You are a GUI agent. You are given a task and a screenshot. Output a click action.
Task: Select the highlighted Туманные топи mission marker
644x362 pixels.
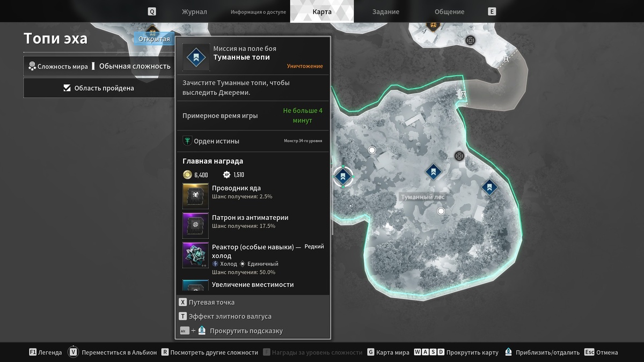[x=343, y=176]
